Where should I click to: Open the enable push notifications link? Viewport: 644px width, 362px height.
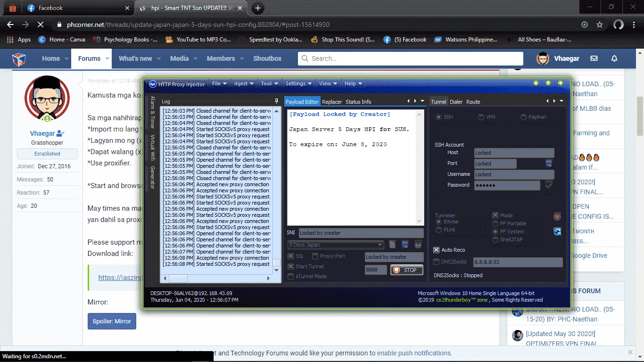[x=414, y=353]
